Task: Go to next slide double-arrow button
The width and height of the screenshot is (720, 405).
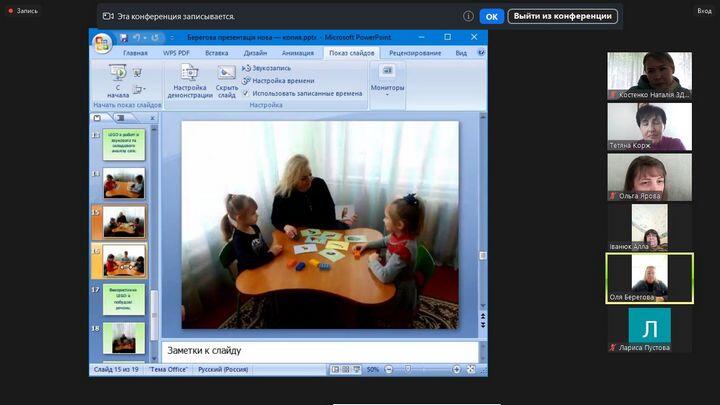Action: pyautogui.click(x=483, y=325)
